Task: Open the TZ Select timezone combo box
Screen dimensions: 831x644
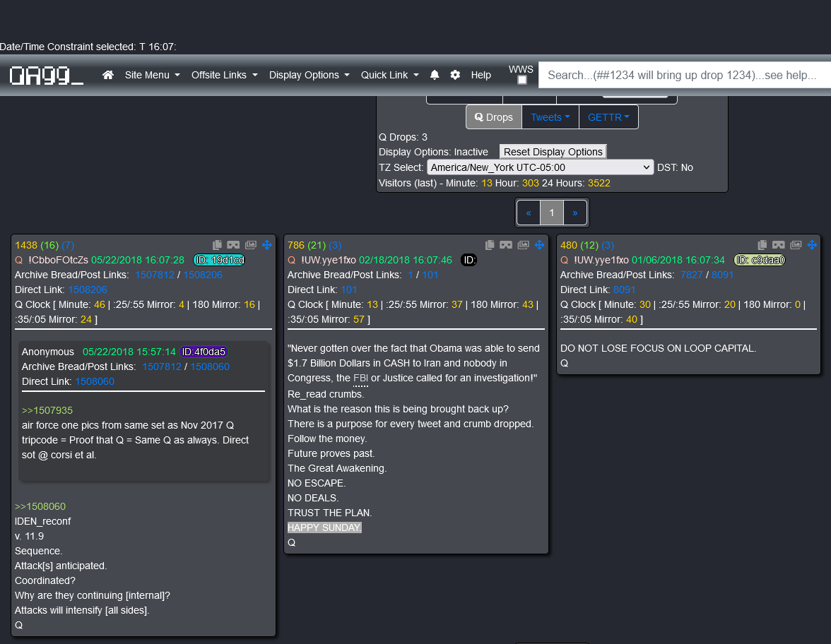Action: click(x=540, y=167)
